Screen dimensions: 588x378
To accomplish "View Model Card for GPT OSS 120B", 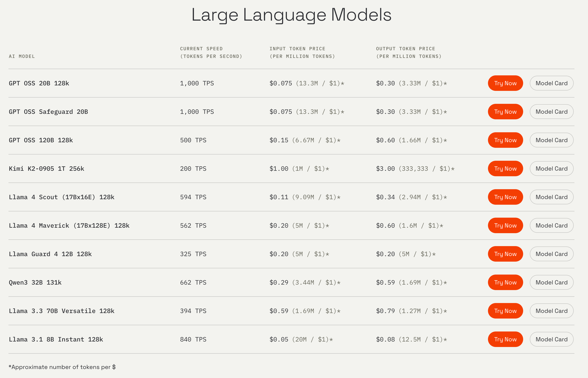I will [x=551, y=140].
